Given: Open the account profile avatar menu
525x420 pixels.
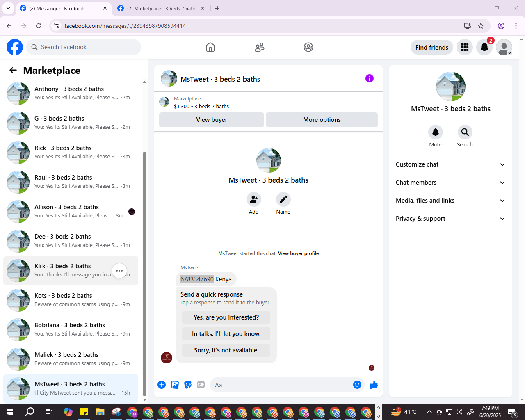Looking at the screenshot, I should [504, 47].
